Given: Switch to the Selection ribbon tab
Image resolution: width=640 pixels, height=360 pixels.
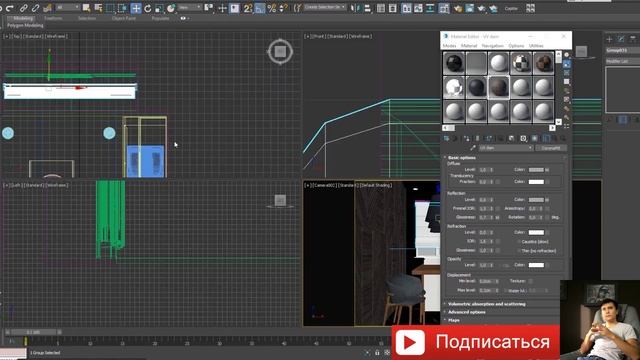Looking at the screenshot, I should coord(87,18).
